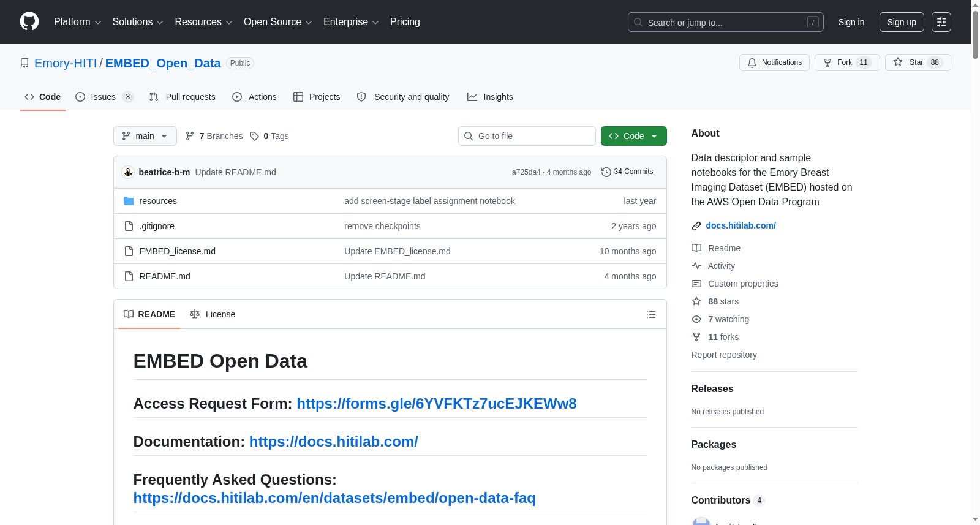980x525 pixels.
Task: Click Report repository link
Action: click(x=724, y=355)
